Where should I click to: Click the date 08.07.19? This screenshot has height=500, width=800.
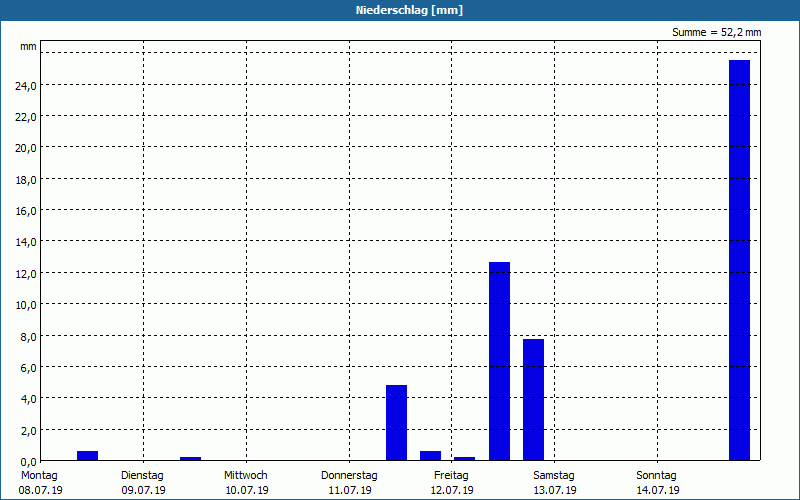point(40,490)
